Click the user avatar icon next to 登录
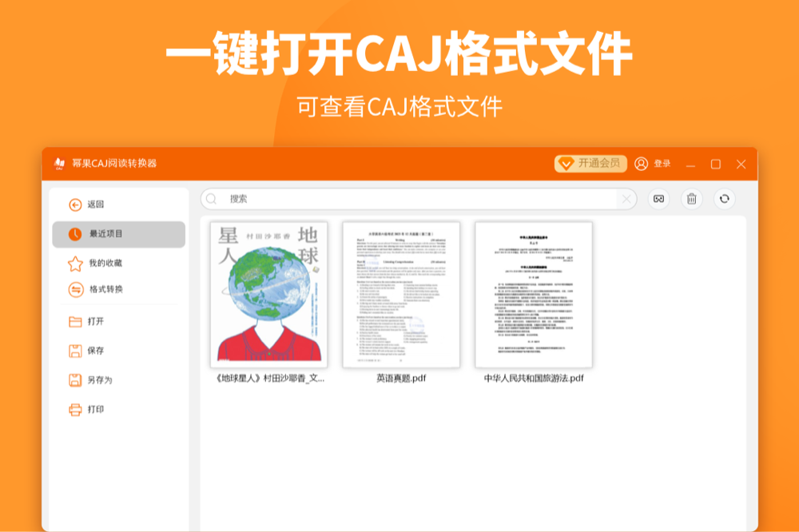The image size is (799, 532). (x=640, y=163)
